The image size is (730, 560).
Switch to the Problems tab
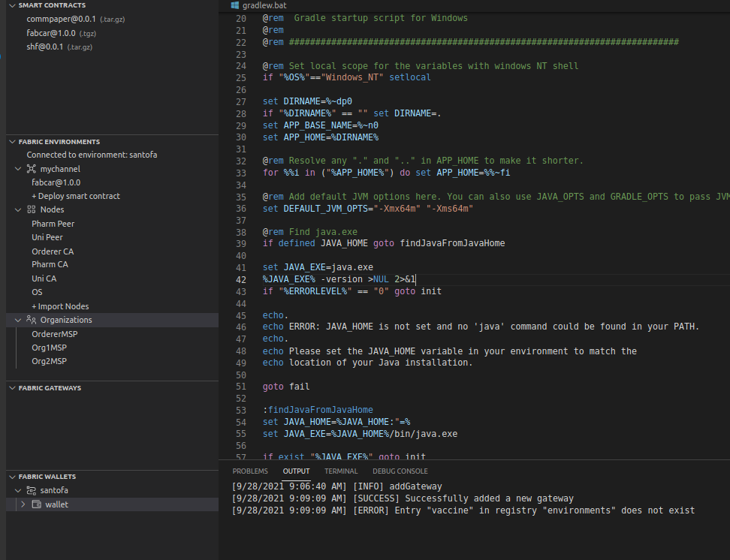pos(250,471)
